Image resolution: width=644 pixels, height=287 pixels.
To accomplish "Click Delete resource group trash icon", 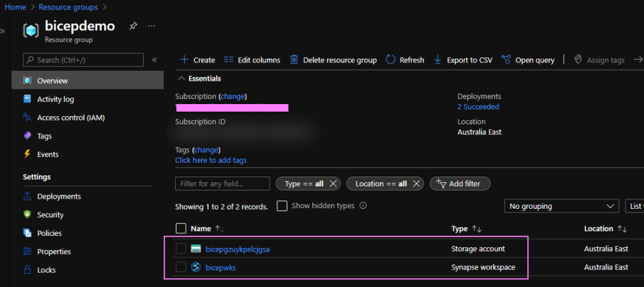I will pyautogui.click(x=294, y=60).
